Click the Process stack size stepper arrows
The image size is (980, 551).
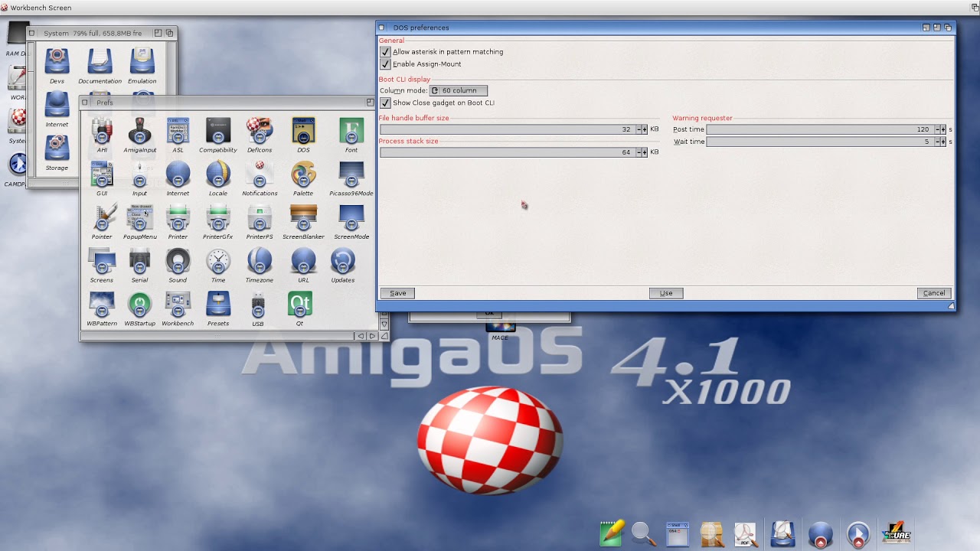pos(642,152)
